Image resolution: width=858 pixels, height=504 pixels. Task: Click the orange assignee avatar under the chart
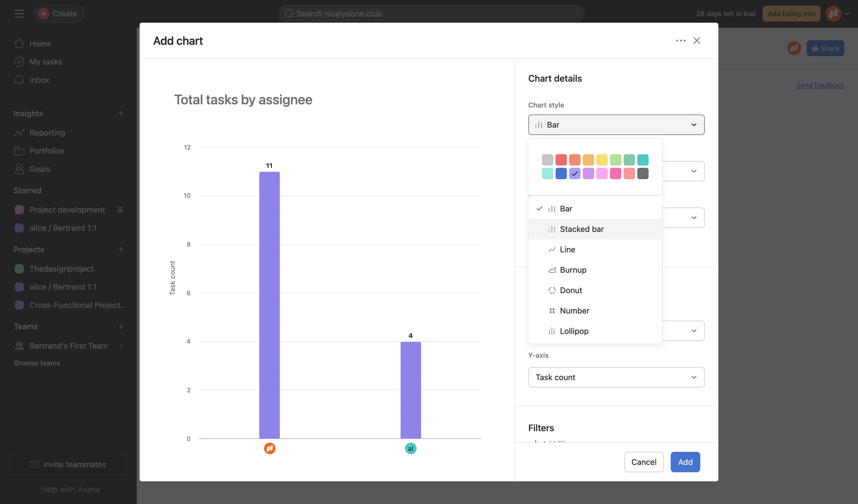coord(270,448)
